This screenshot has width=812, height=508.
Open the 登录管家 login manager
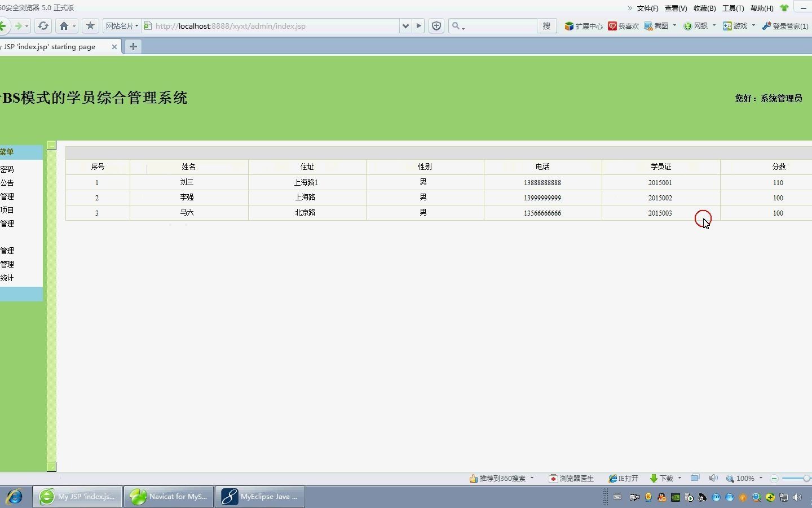[x=785, y=26]
